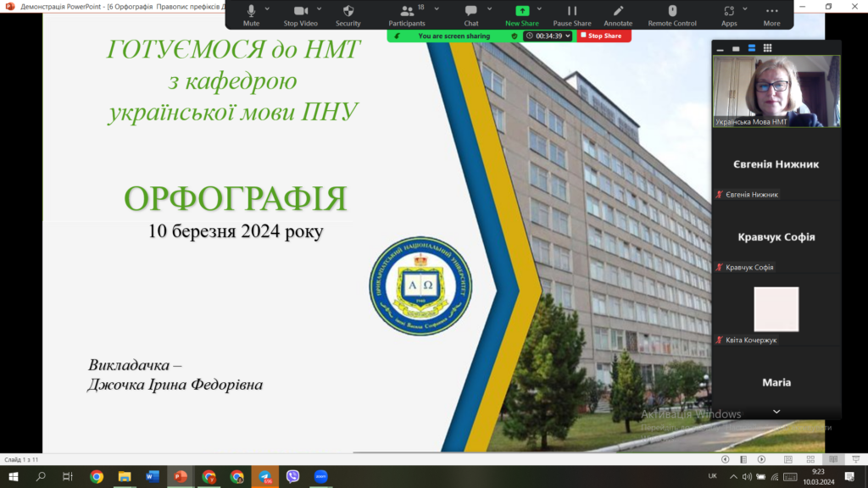Hide the floating video panel thumbnails
868x488 pixels.
720,48
